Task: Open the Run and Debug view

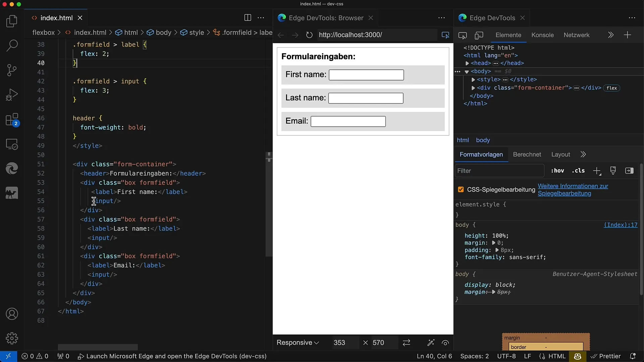Action: (12, 95)
